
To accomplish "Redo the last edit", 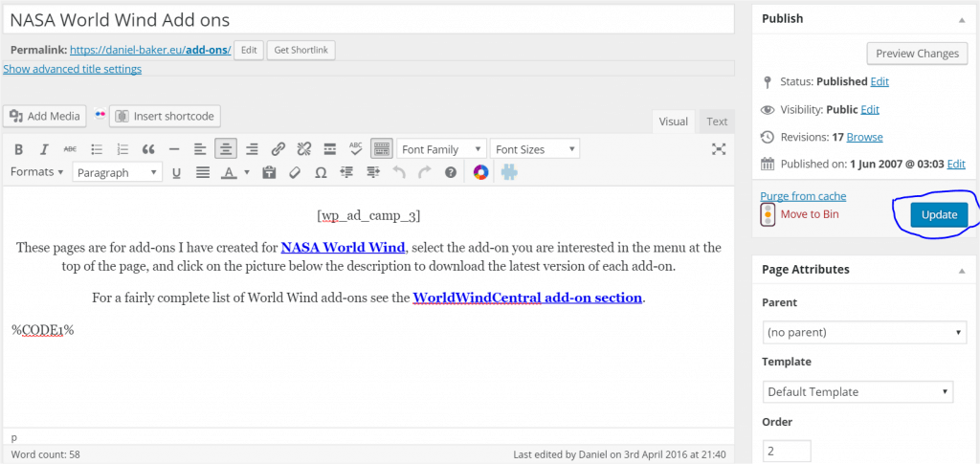I will tap(425, 172).
